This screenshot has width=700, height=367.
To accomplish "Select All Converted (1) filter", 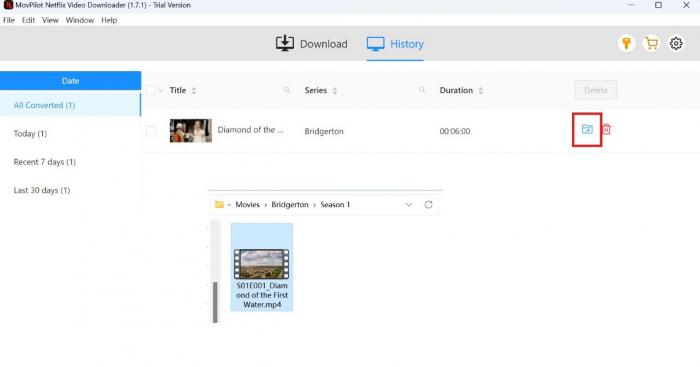I will [71, 105].
